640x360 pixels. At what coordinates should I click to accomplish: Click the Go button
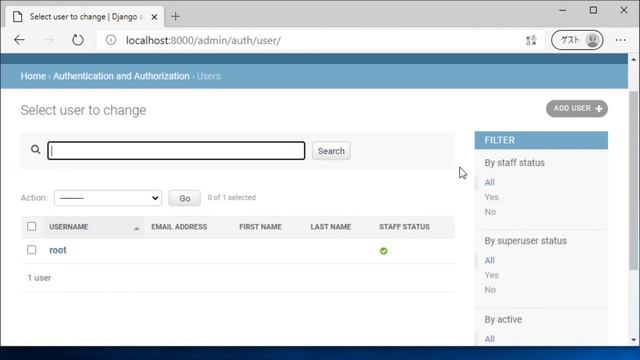[x=184, y=198]
